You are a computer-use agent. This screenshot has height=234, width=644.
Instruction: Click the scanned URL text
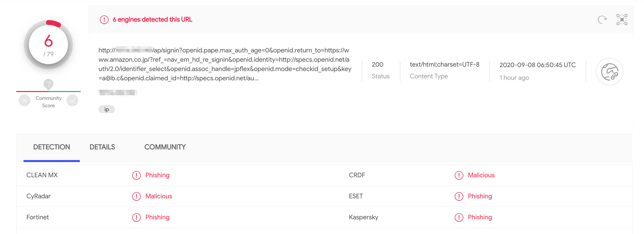click(x=225, y=64)
